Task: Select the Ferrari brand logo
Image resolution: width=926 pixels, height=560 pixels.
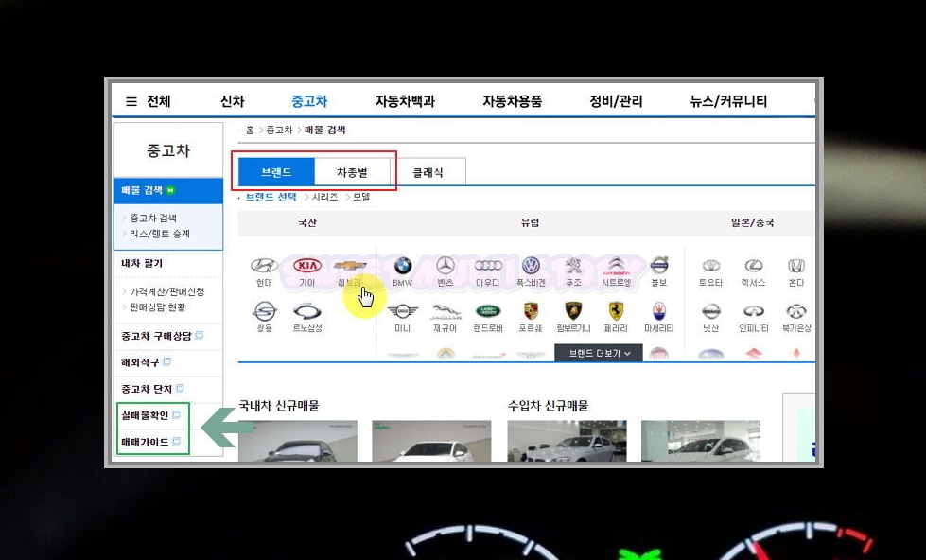Action: (616, 311)
